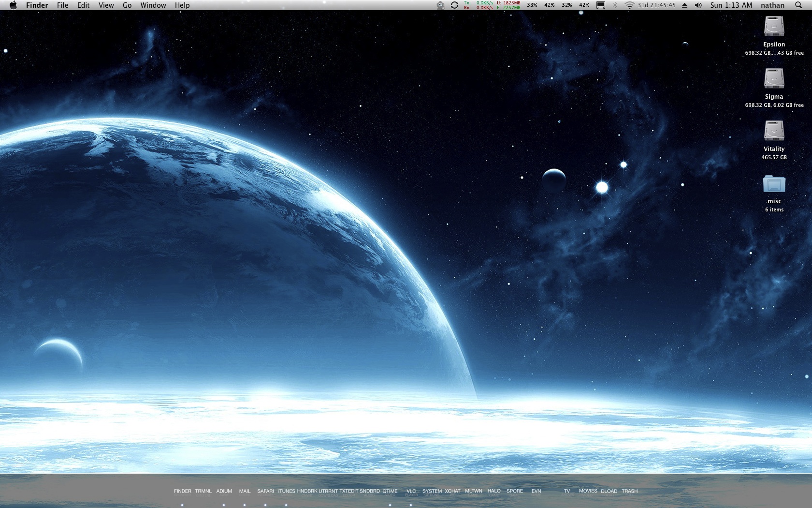812x508 pixels.
Task: Launch SPORE game from the dock
Action: tap(515, 491)
